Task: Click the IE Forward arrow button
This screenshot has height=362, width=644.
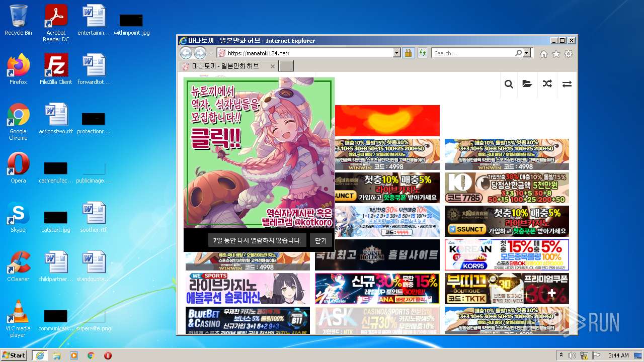Action: coord(200,53)
